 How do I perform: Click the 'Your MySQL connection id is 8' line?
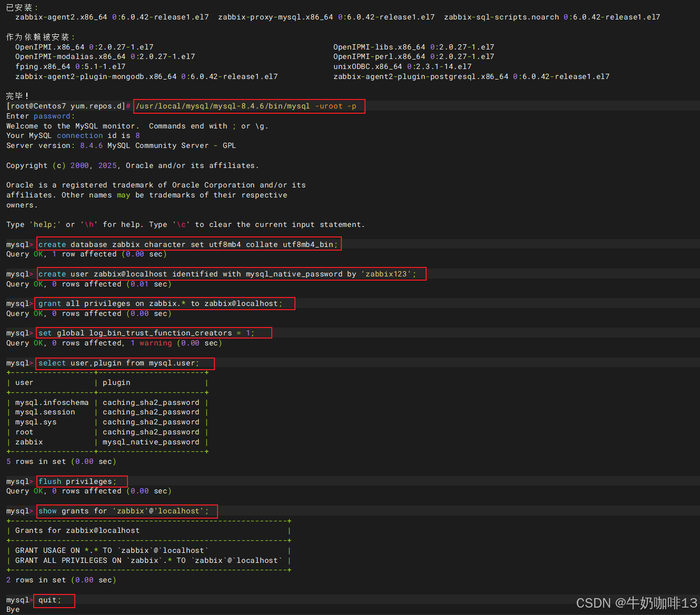(73, 135)
